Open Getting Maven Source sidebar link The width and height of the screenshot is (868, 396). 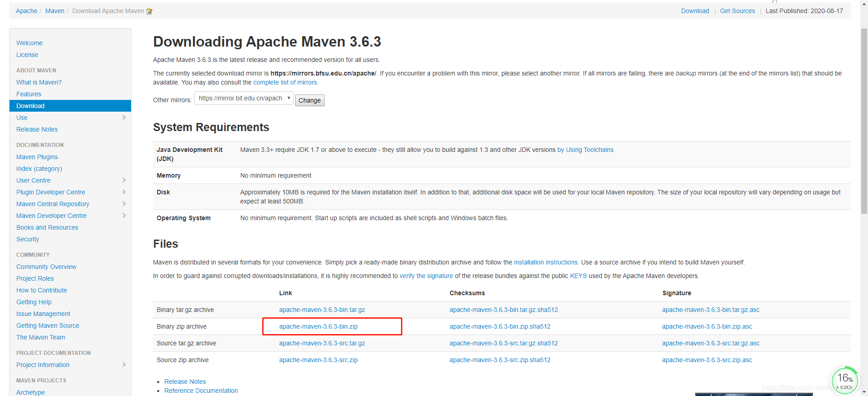tap(47, 325)
